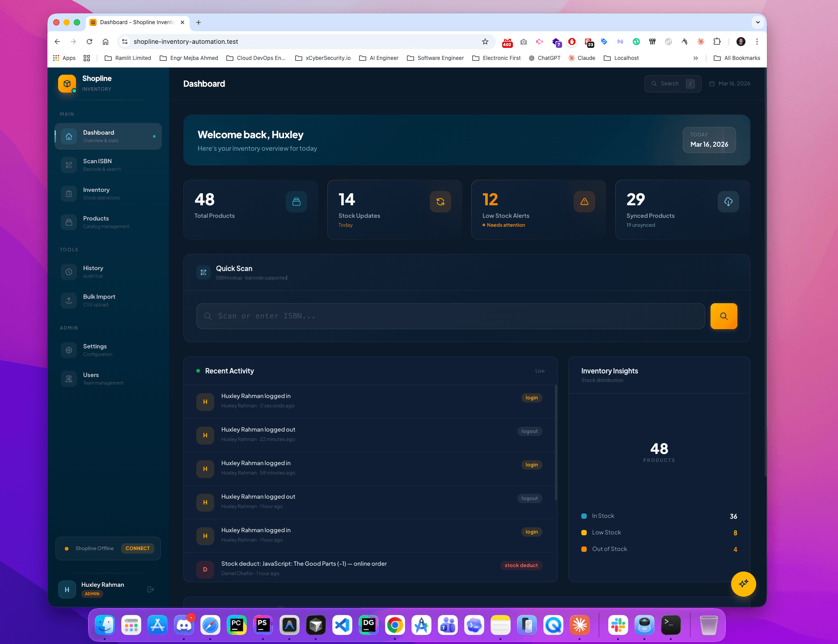Click the Scan ISBN barcode icon in sidebar
The height and width of the screenshot is (644, 838).
click(x=69, y=165)
